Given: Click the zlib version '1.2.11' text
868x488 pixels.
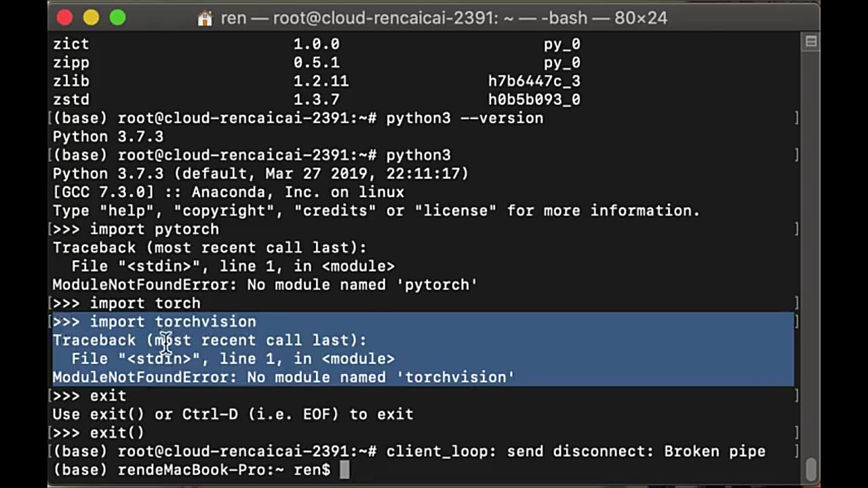Looking at the screenshot, I should tap(321, 81).
